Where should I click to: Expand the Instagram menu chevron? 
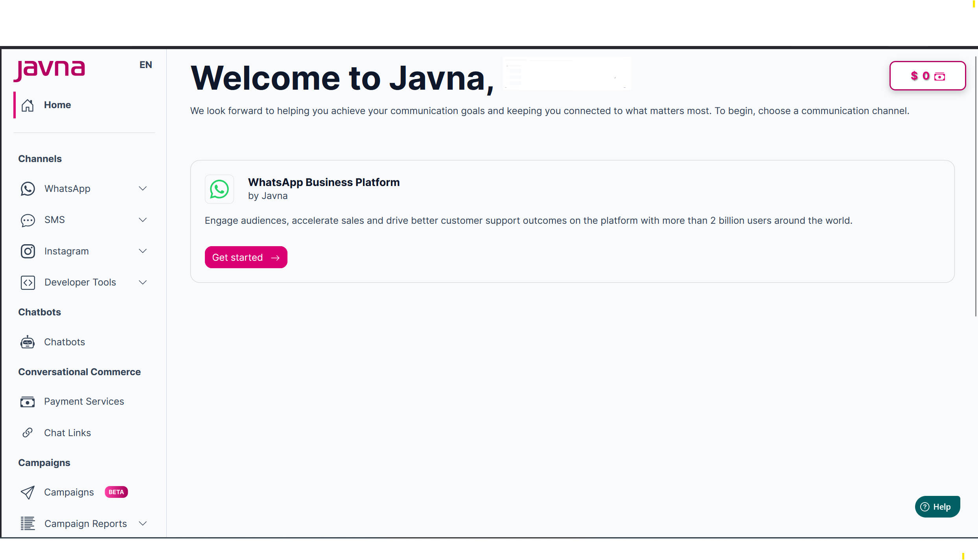tap(143, 251)
